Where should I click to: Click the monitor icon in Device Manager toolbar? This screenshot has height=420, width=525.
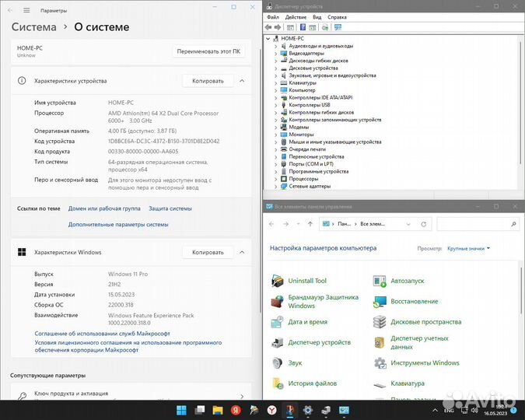pos(338,27)
